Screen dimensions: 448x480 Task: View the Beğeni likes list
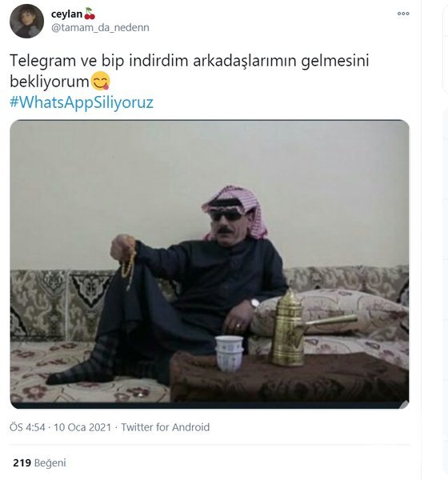click(50, 462)
